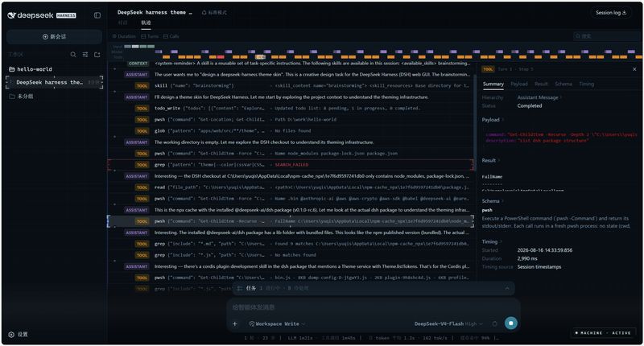
Task: Click the plus attach button in composer
Action: [x=235, y=323]
